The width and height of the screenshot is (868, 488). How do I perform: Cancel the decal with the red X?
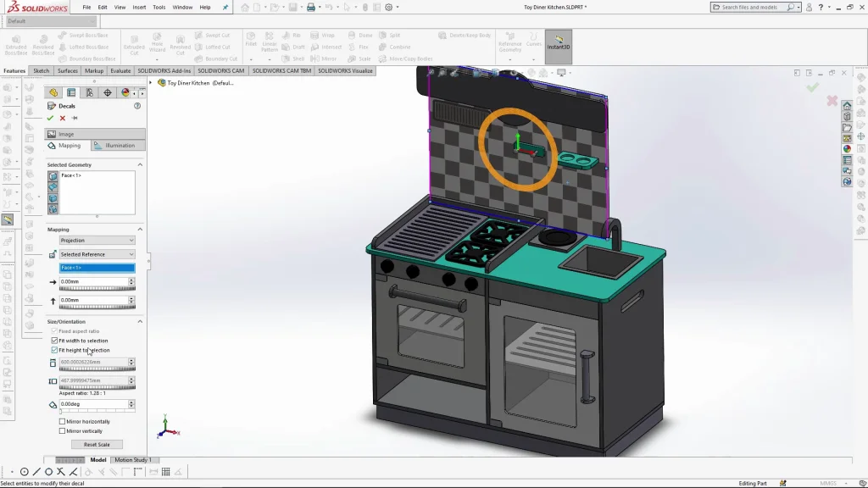click(x=61, y=119)
